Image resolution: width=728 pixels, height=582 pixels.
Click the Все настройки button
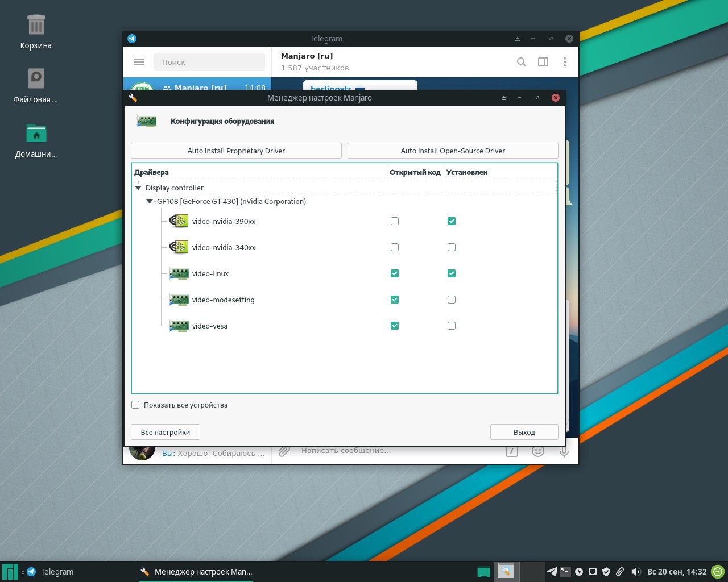165,432
